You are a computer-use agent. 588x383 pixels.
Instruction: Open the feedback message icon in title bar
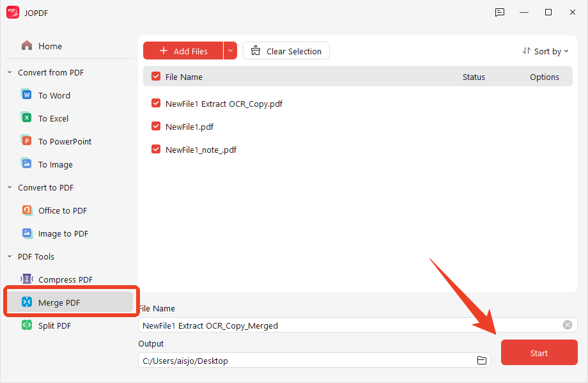pos(500,12)
